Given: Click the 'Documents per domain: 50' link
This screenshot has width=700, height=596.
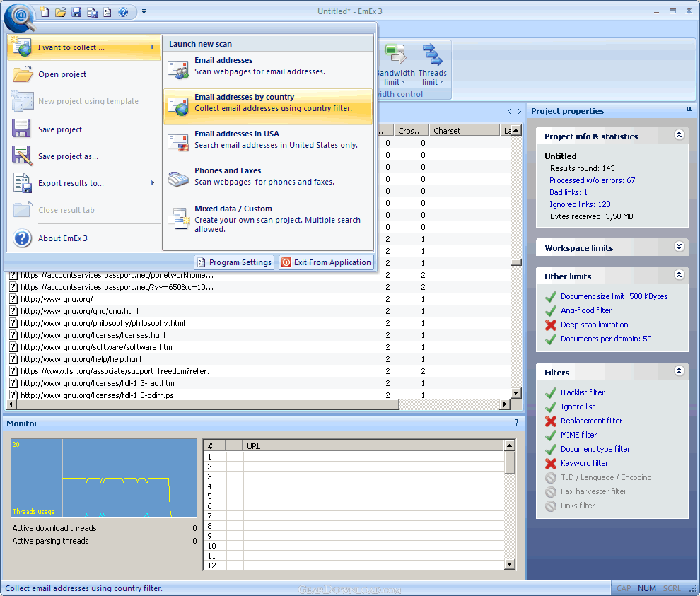Looking at the screenshot, I should (606, 339).
